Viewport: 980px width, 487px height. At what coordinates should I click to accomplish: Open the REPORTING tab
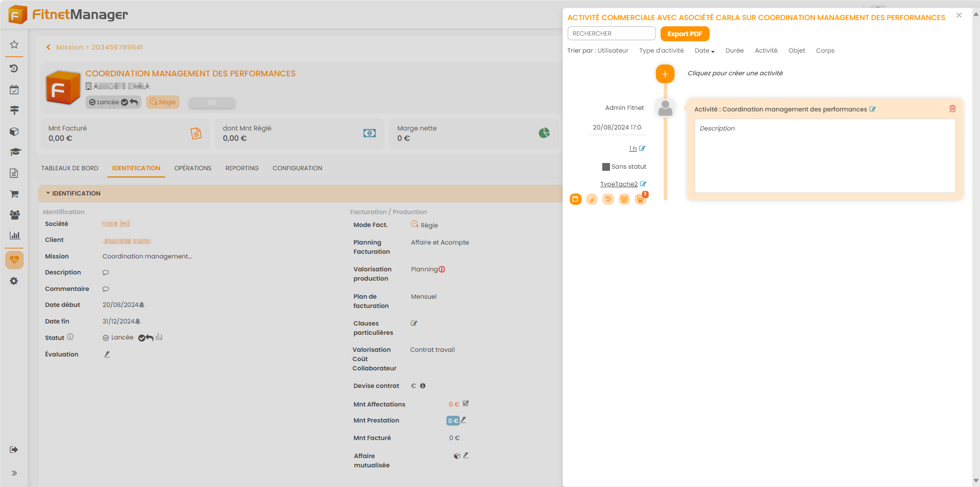pyautogui.click(x=242, y=168)
